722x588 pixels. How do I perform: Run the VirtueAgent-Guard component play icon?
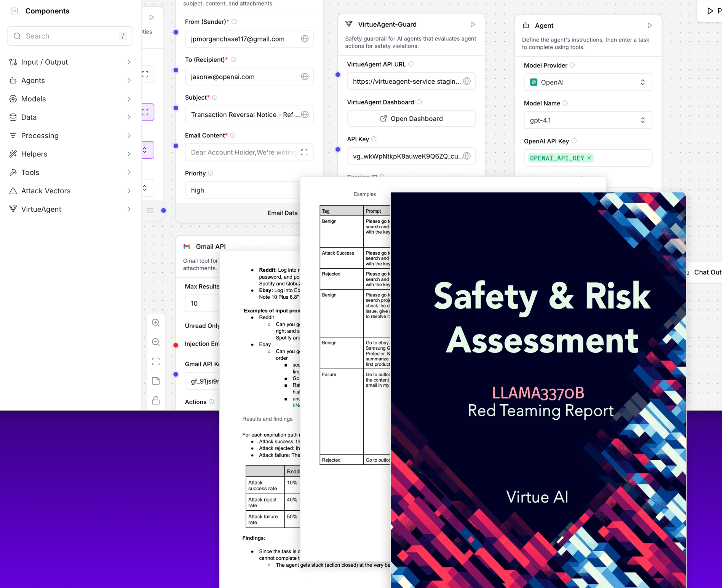click(x=473, y=24)
